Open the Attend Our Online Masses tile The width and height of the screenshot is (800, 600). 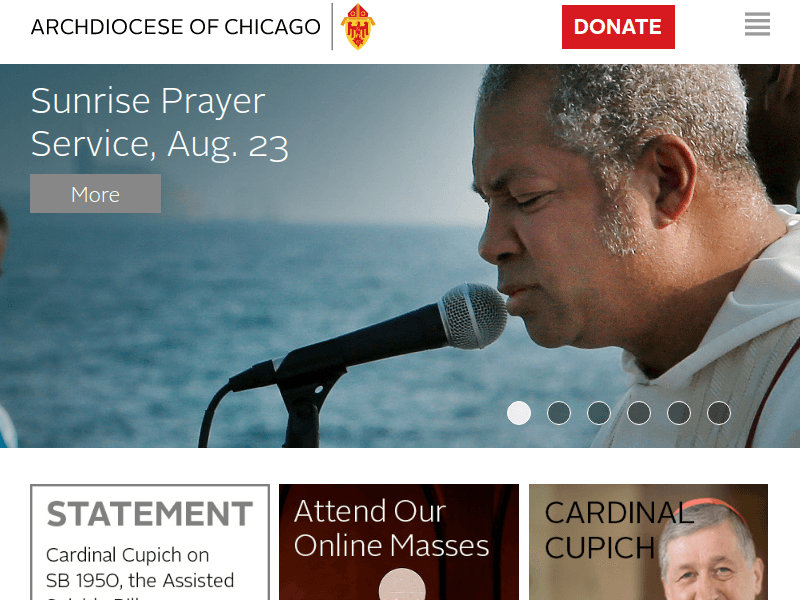click(x=399, y=542)
